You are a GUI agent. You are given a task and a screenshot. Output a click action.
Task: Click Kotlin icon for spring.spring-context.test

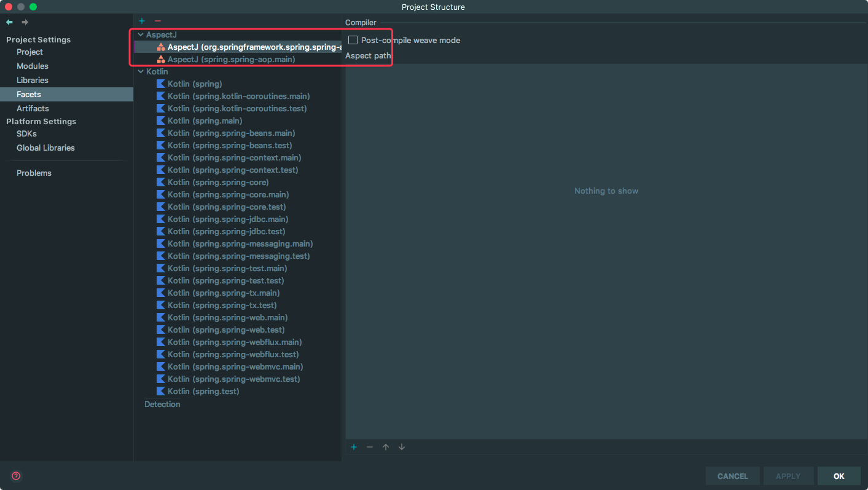pos(161,170)
